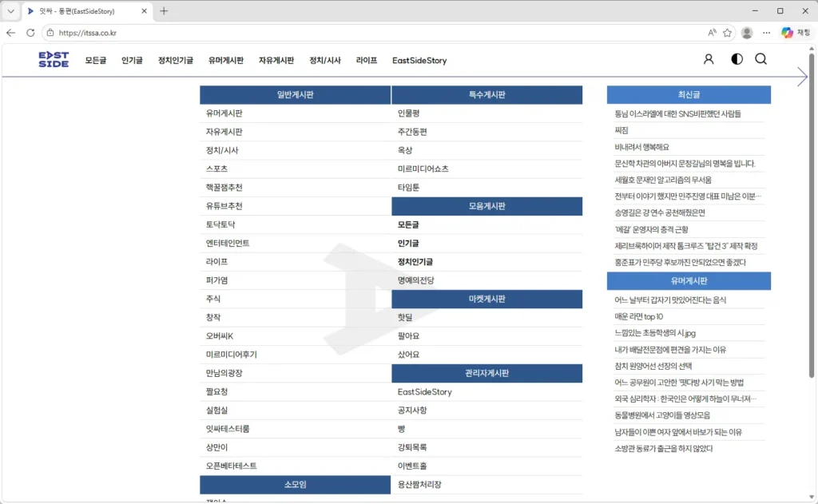
Task: Open the user account icon
Action: (x=708, y=59)
